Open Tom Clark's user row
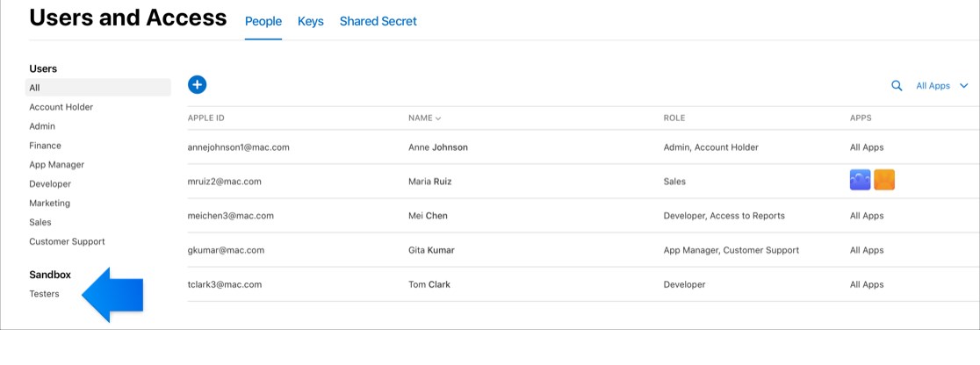Screen dimensions: 980x365 tap(578, 284)
